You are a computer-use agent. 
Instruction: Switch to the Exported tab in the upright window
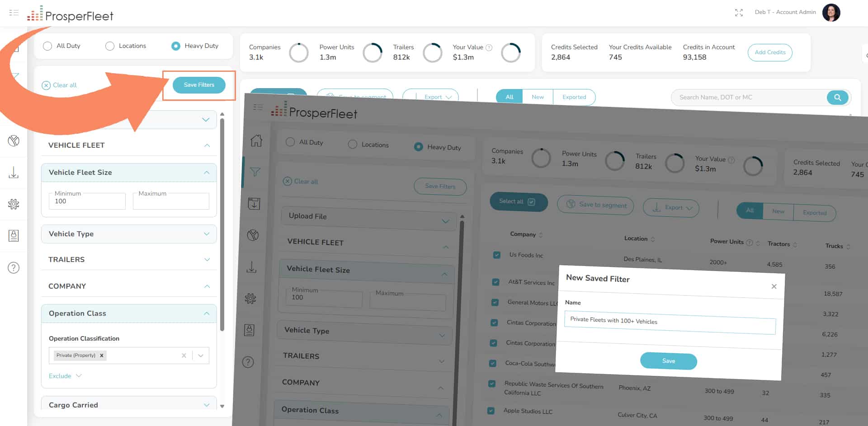574,97
